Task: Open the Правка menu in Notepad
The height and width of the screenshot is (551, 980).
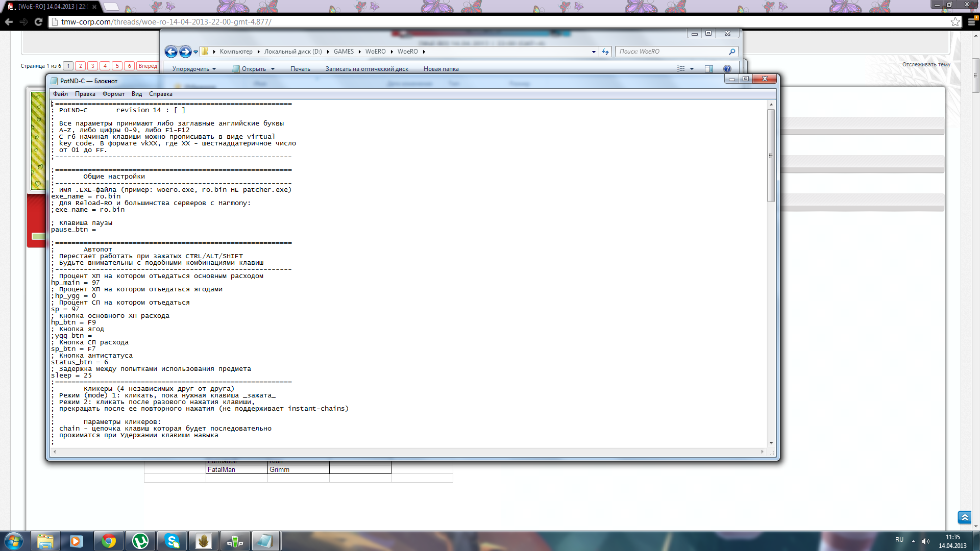Action: [85, 94]
